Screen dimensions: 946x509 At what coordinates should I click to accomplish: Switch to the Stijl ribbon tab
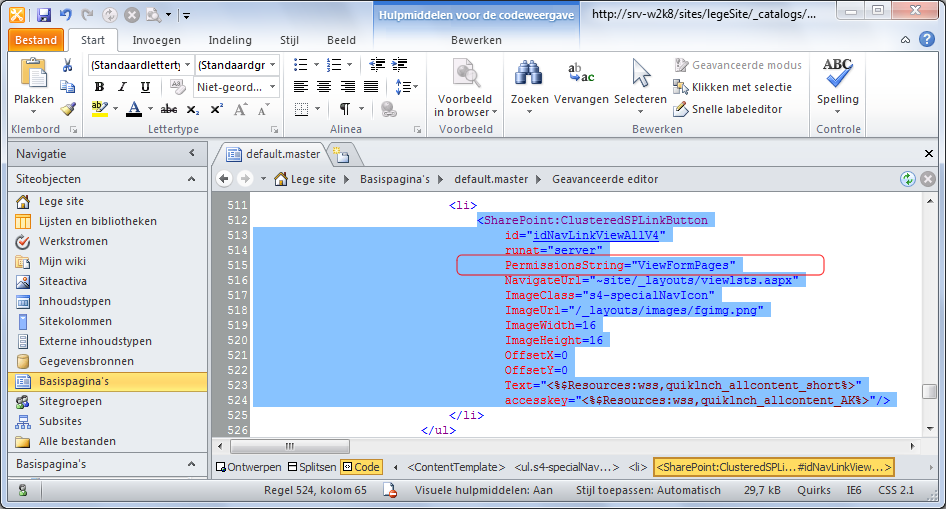pos(290,40)
